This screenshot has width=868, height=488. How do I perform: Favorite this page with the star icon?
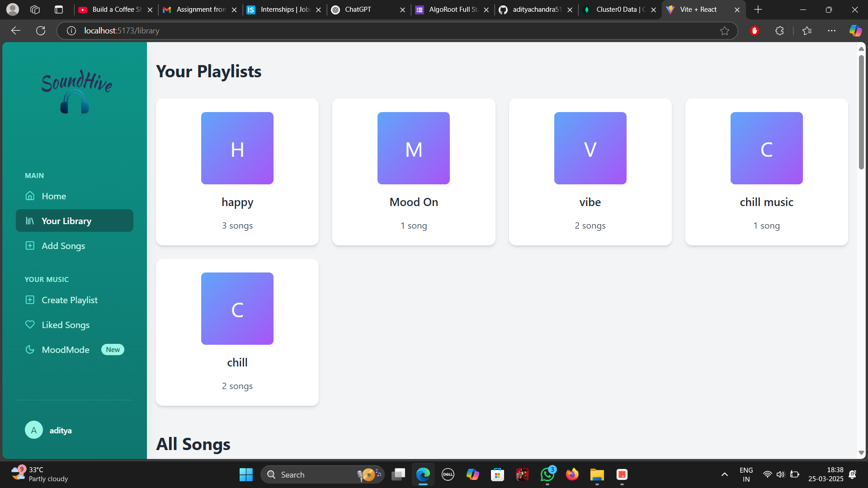tap(725, 31)
